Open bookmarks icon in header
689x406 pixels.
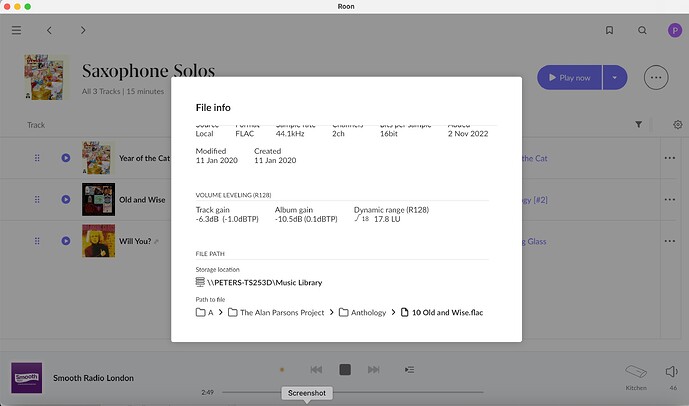click(609, 30)
